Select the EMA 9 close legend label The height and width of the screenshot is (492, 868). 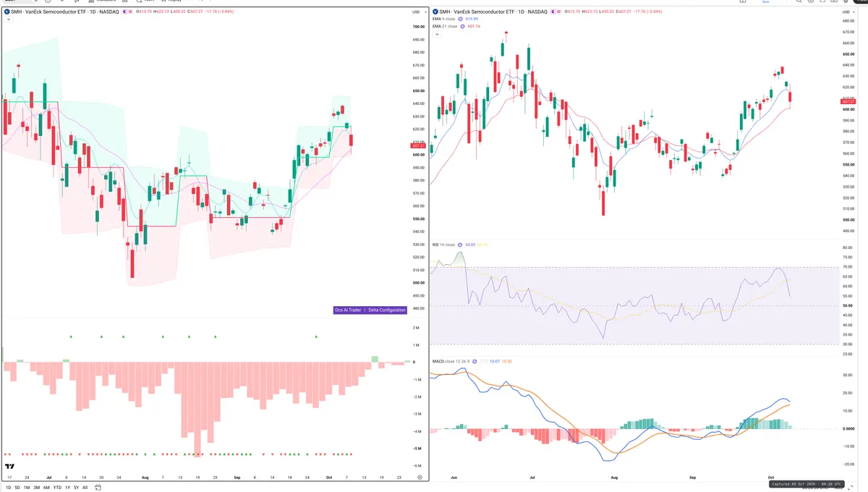coord(445,19)
